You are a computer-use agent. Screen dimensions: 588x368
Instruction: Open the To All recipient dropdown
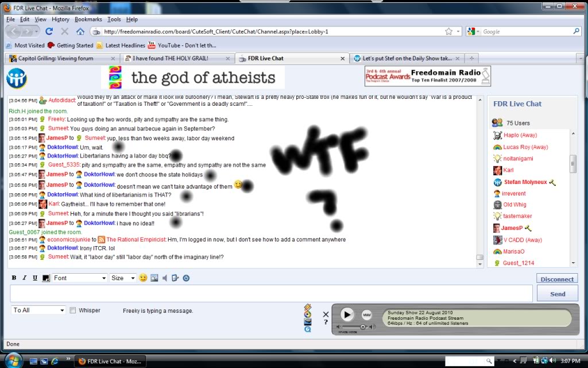[x=38, y=310]
